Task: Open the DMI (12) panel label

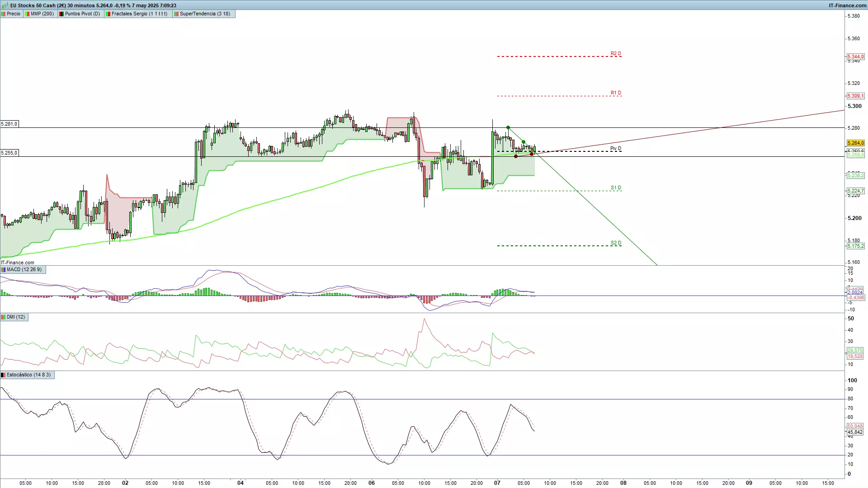Action: click(x=14, y=317)
